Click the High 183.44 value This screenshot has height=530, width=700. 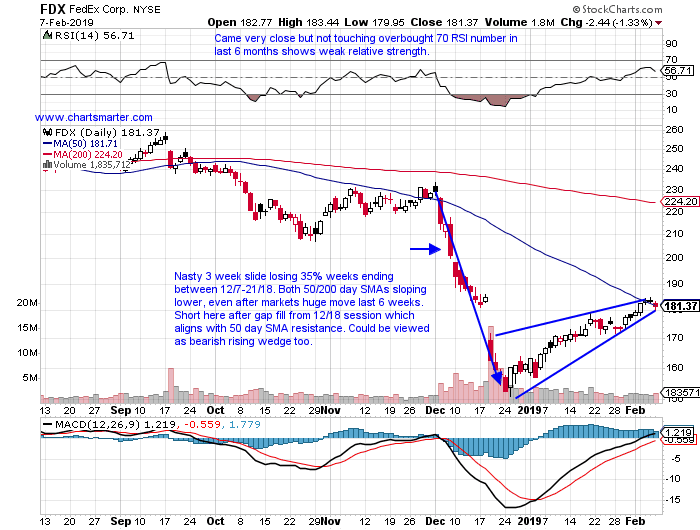click(308, 22)
